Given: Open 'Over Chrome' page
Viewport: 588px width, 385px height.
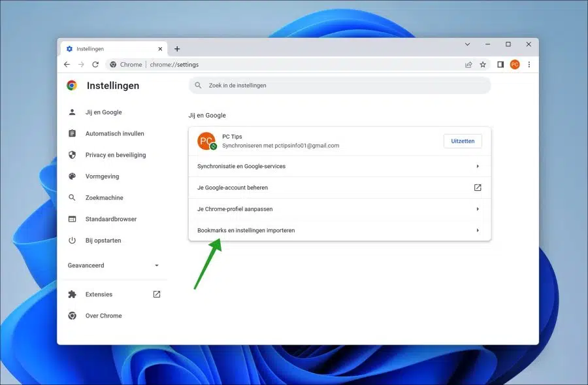Looking at the screenshot, I should (x=103, y=316).
